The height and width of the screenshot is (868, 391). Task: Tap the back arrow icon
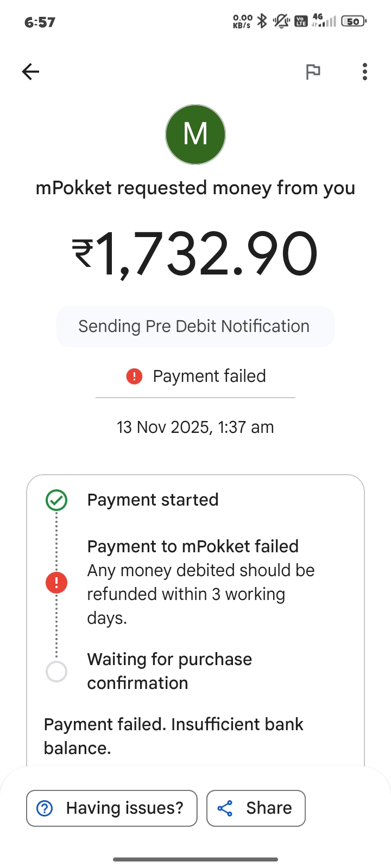30,72
